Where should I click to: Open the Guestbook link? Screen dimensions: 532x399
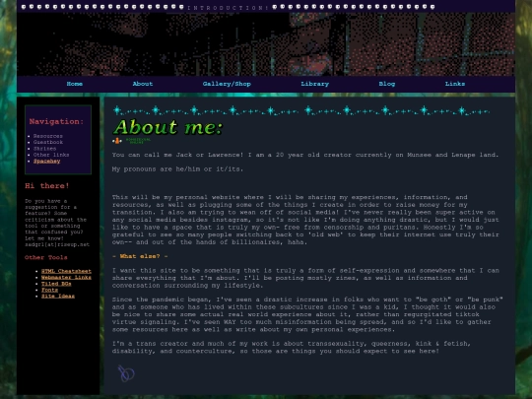[48, 142]
